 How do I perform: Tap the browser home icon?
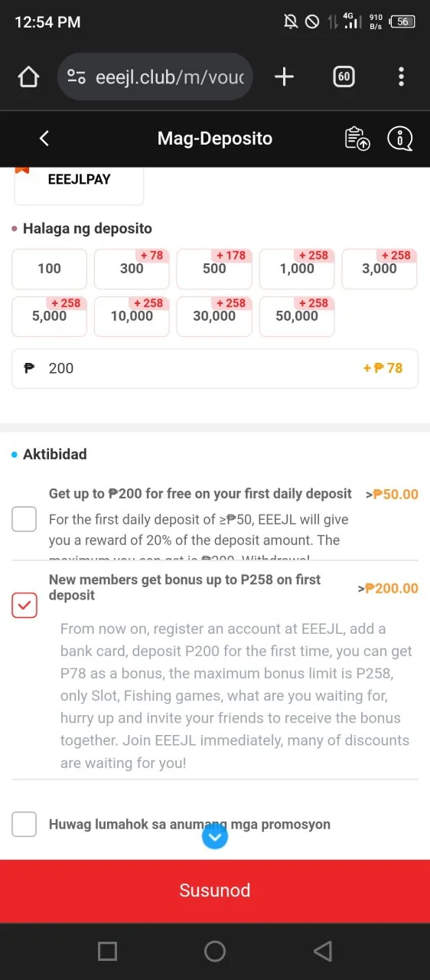click(x=28, y=77)
